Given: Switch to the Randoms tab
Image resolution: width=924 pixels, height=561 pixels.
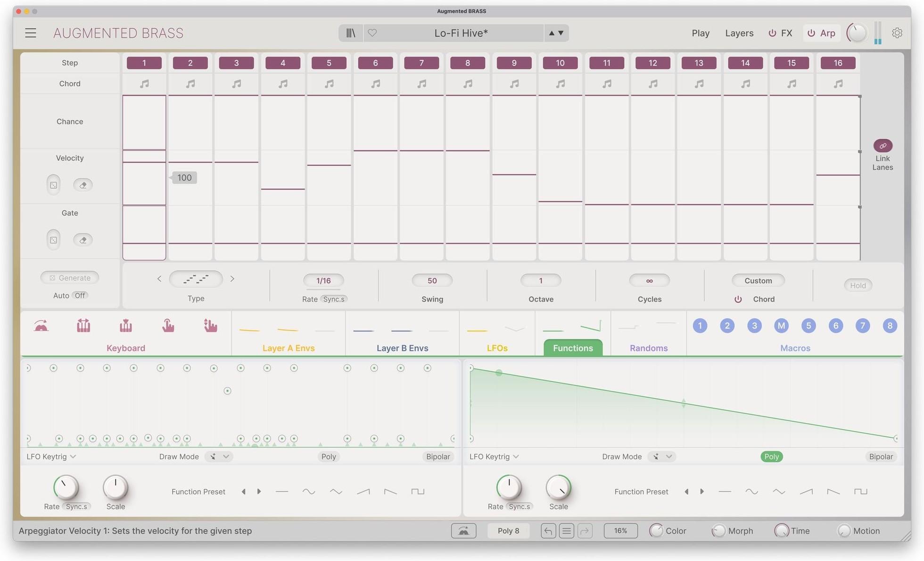Looking at the screenshot, I should pos(649,348).
